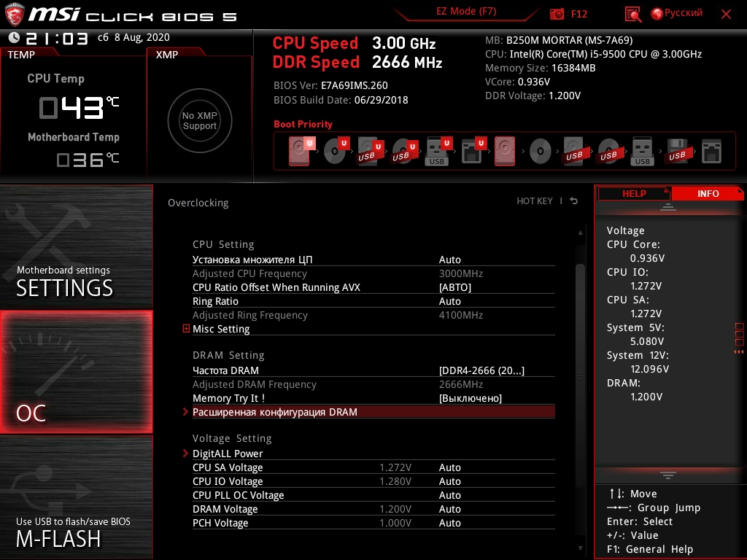Change language via Русский label
This screenshot has width=747, height=560.
(x=683, y=13)
